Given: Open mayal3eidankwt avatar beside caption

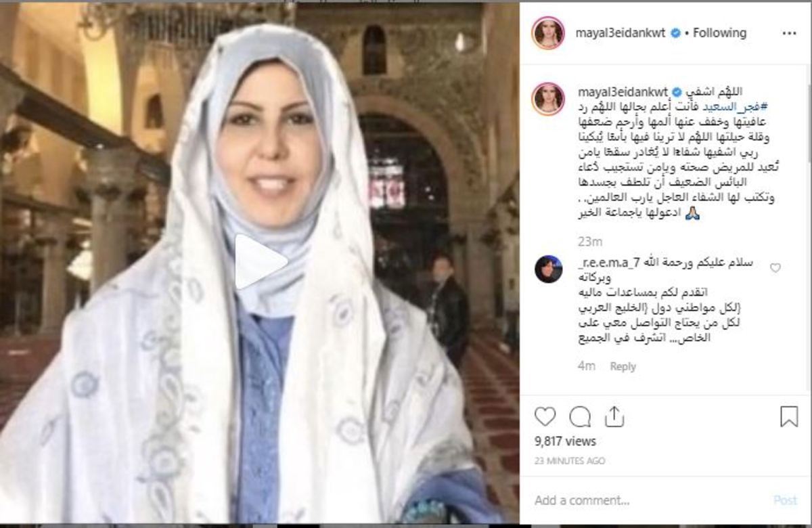Looking at the screenshot, I should pyautogui.click(x=548, y=99).
